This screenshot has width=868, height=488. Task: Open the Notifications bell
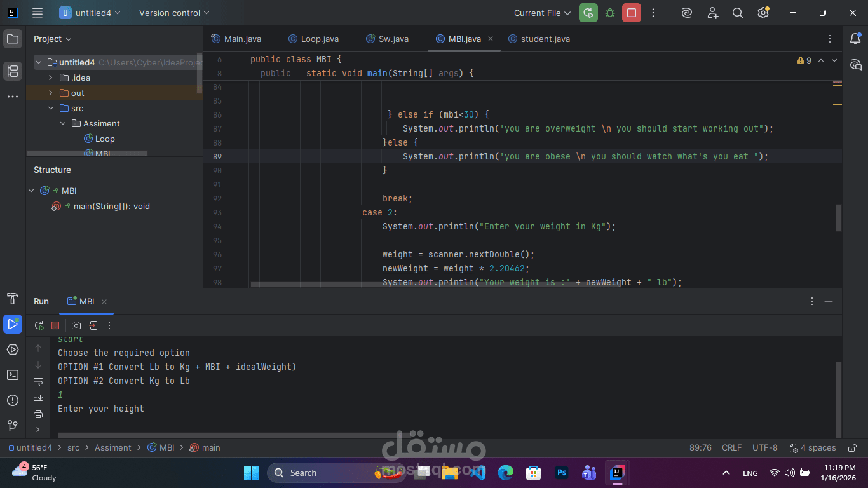[x=856, y=39]
